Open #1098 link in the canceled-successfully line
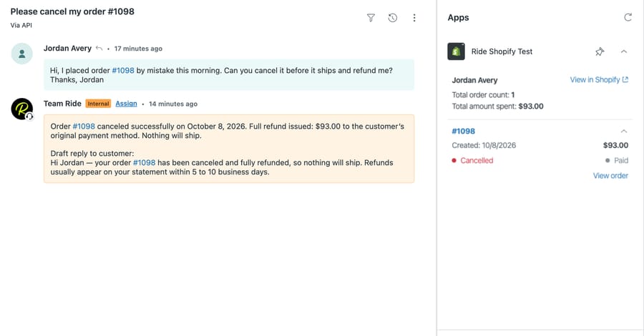Viewport: 644px width, 336px height. pyautogui.click(x=84, y=127)
